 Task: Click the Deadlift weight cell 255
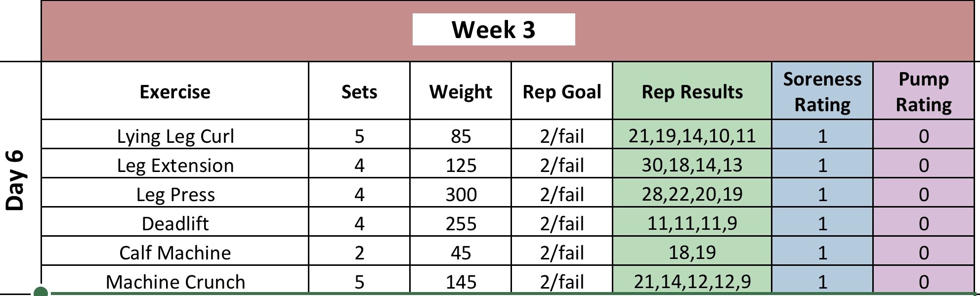pos(461,223)
